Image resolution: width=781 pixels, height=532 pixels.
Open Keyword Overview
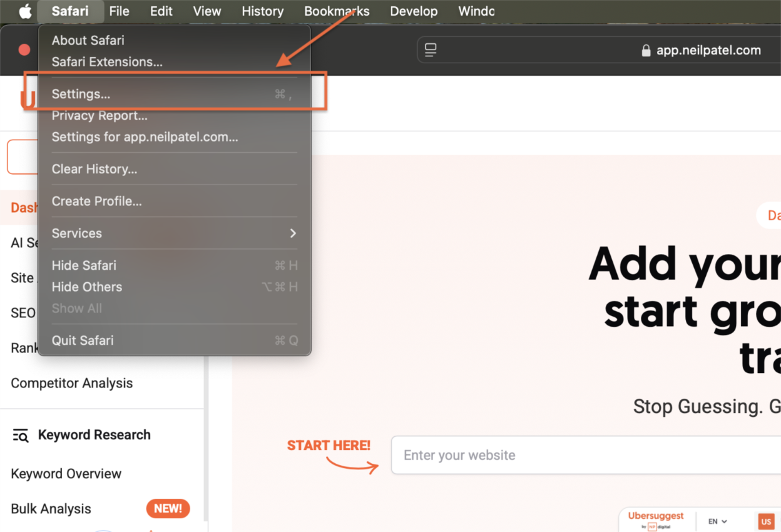click(66, 474)
